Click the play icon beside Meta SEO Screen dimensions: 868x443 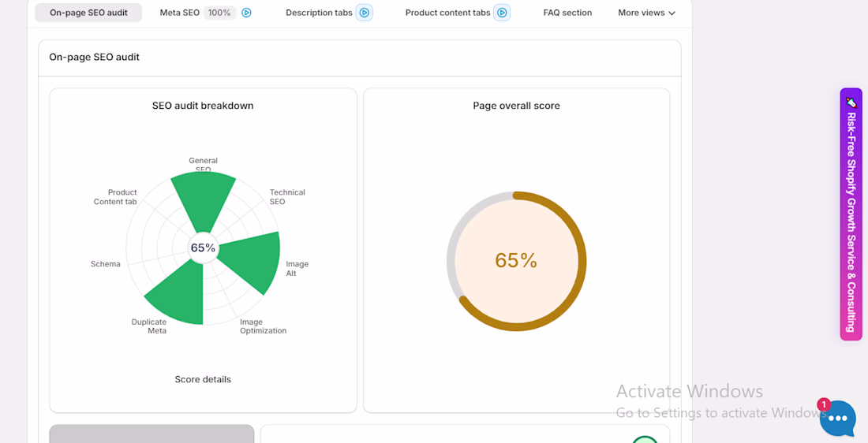[246, 13]
